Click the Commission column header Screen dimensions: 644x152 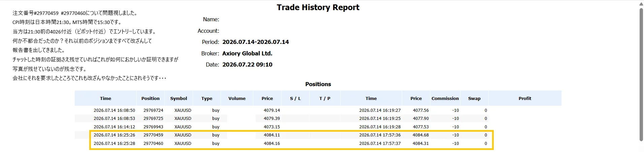point(445,98)
